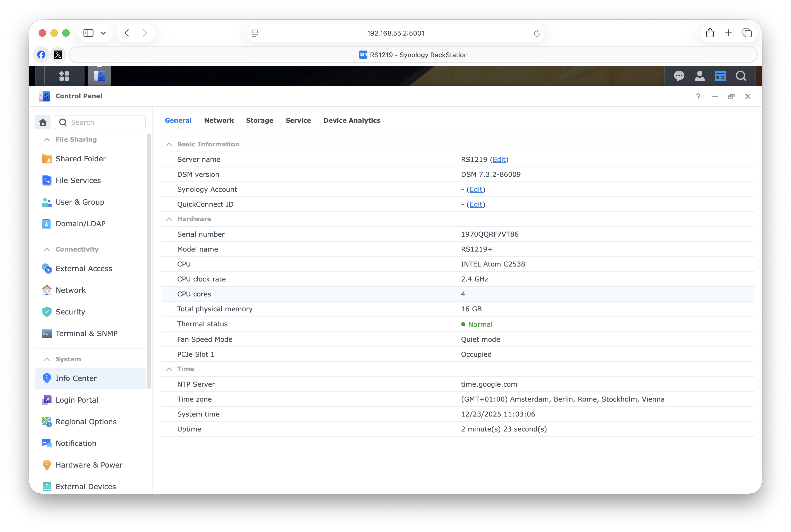Screen dimensions: 791x532
Task: Click Edit link next to server name
Action: pyautogui.click(x=499, y=160)
